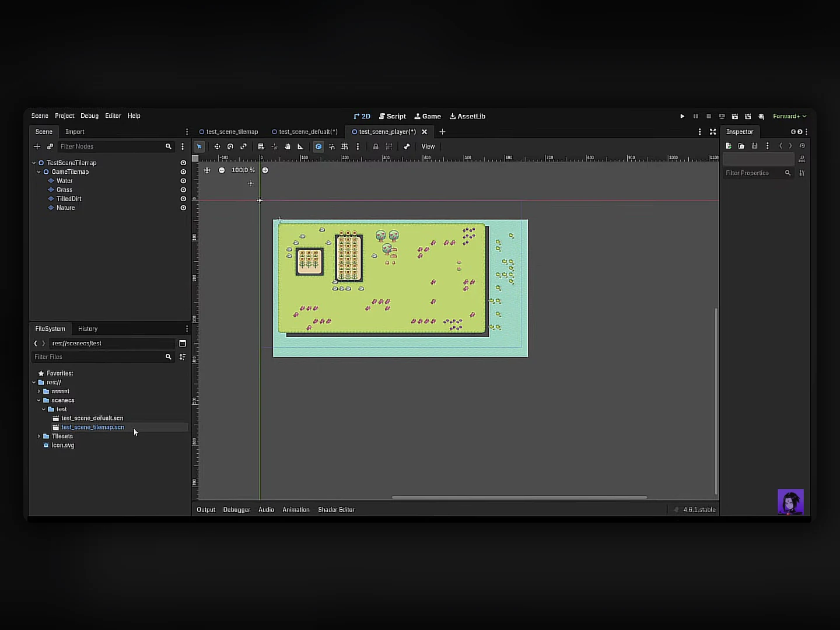This screenshot has width=840, height=630.
Task: Click the group selected nodes icon
Action: point(389,146)
